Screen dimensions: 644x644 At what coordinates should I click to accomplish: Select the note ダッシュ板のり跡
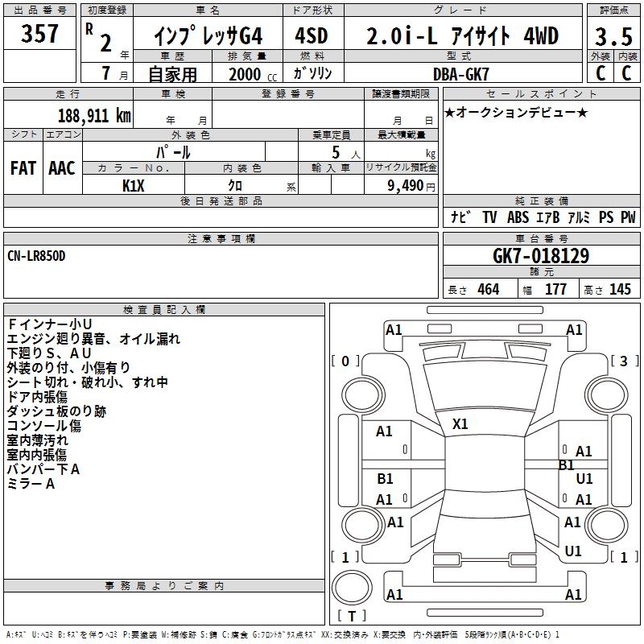pos(56,411)
